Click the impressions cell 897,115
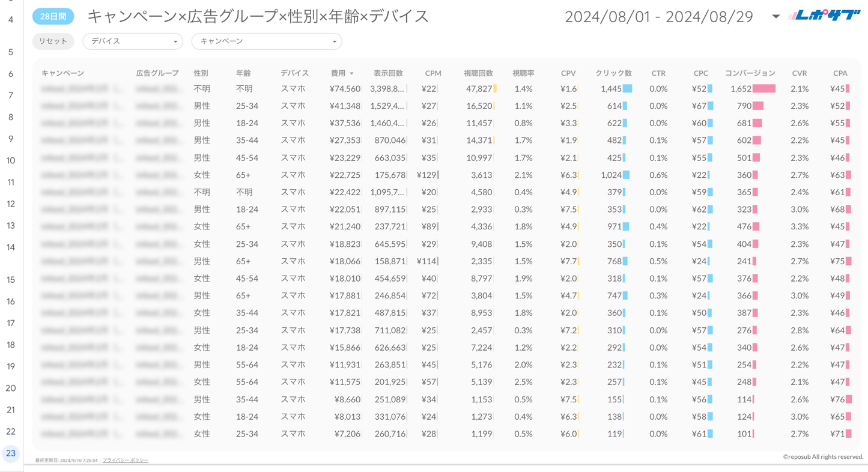The width and height of the screenshot is (868, 472). click(390, 210)
